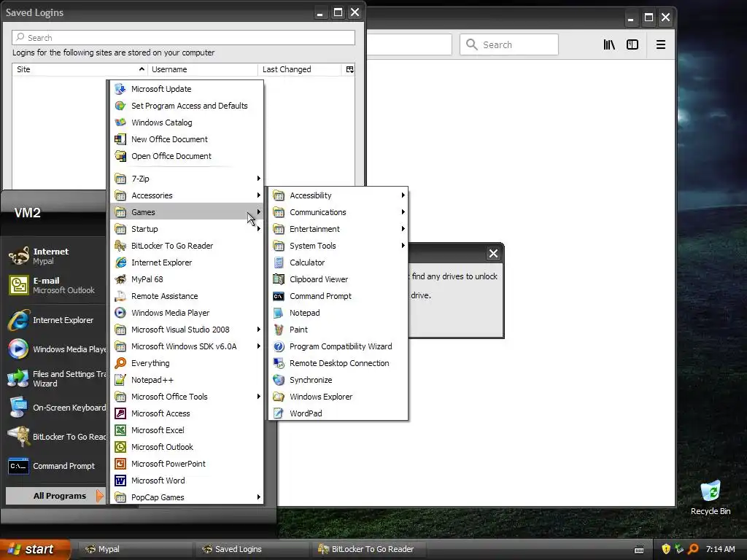Click the All Programs button

55,496
